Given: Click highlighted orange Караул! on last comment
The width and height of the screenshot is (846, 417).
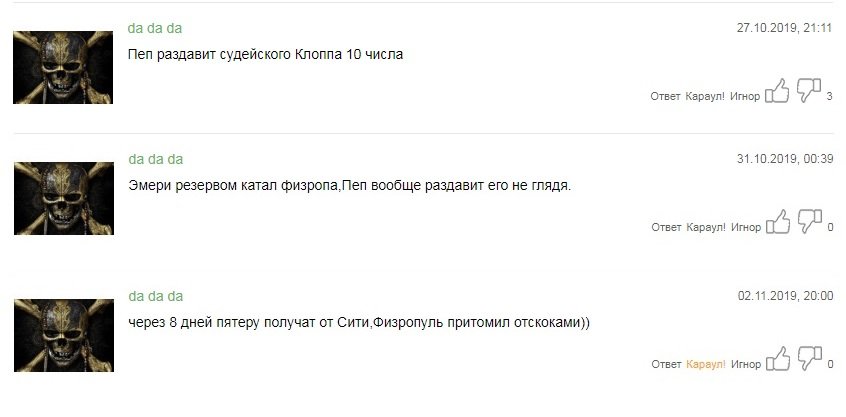Looking at the screenshot, I should point(706,365).
